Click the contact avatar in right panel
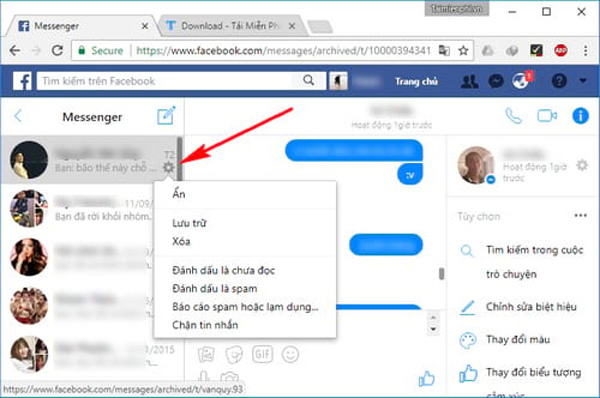 (476, 165)
